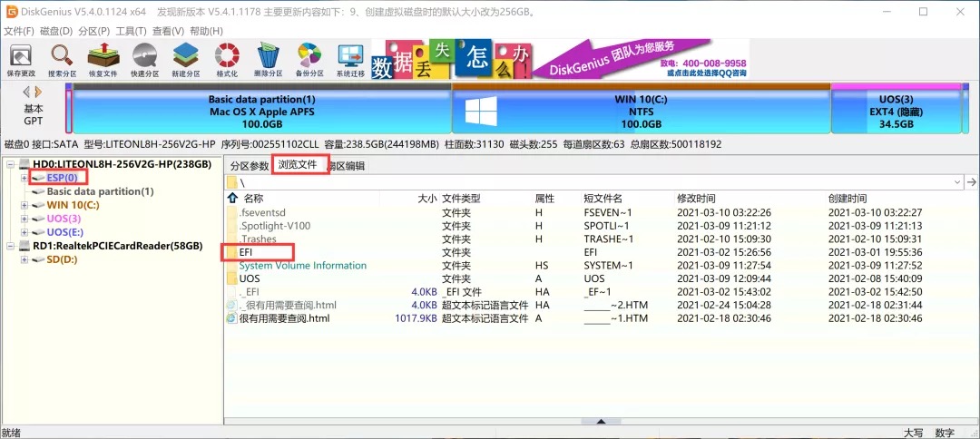Launch the Recover Files (恢复文件) tool
Image resolution: width=980 pixels, height=439 pixels.
[x=103, y=60]
